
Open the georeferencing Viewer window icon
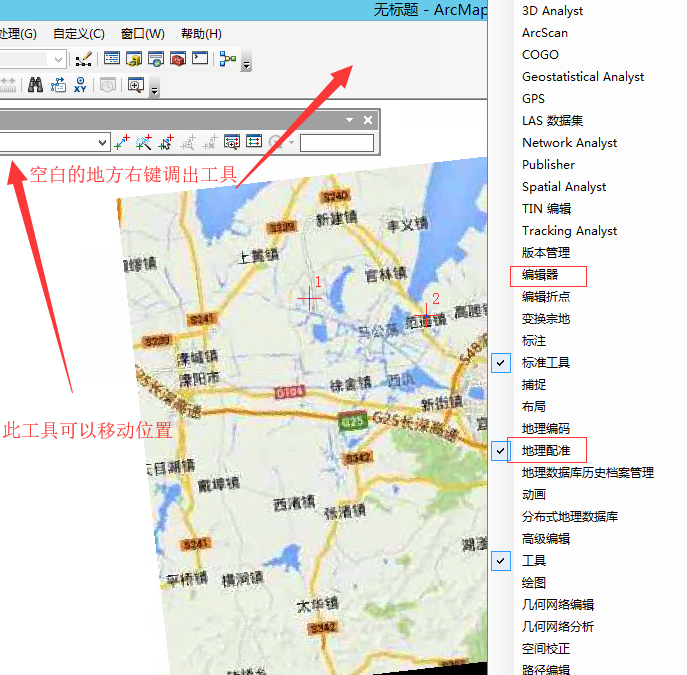pos(232,142)
